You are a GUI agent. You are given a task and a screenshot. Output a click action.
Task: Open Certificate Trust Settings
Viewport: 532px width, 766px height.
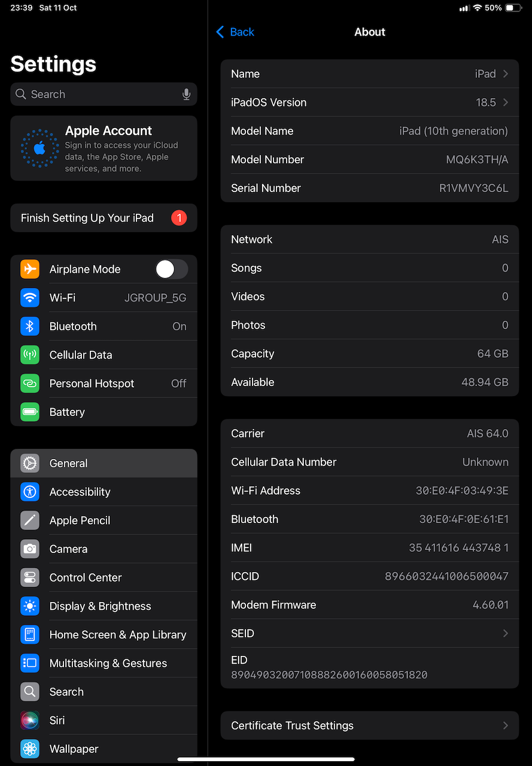point(369,725)
